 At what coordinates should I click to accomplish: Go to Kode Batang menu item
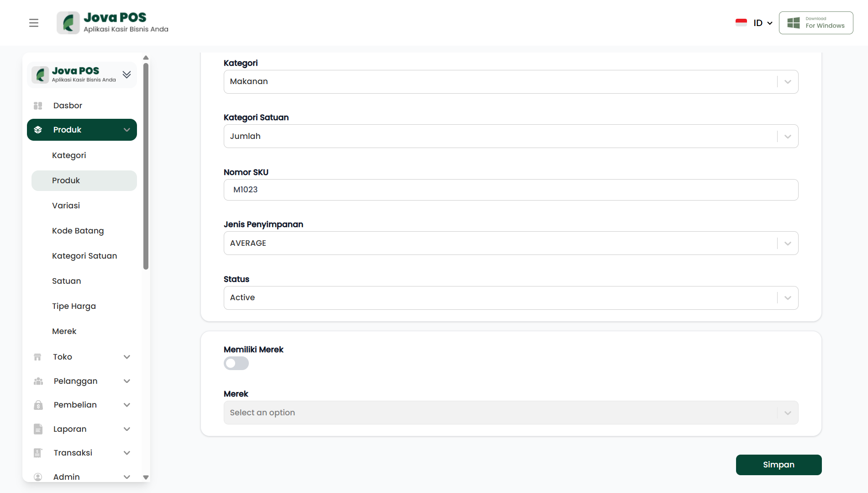coord(78,231)
